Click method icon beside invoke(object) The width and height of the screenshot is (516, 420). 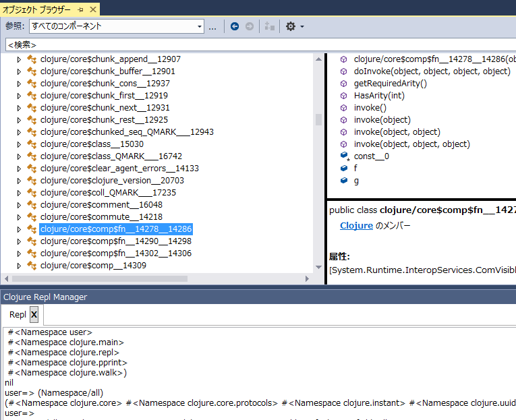coord(343,120)
